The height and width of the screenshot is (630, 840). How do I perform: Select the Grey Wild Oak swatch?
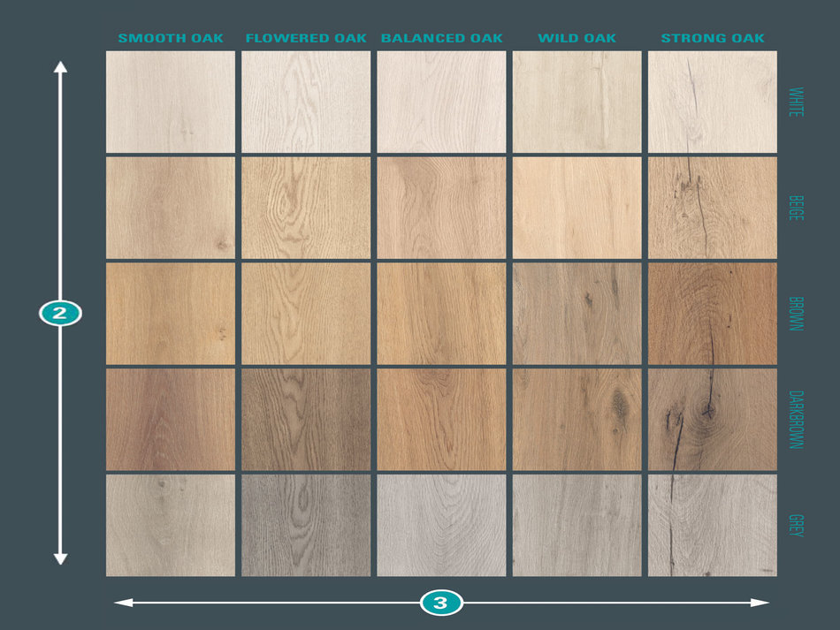pyautogui.click(x=577, y=526)
